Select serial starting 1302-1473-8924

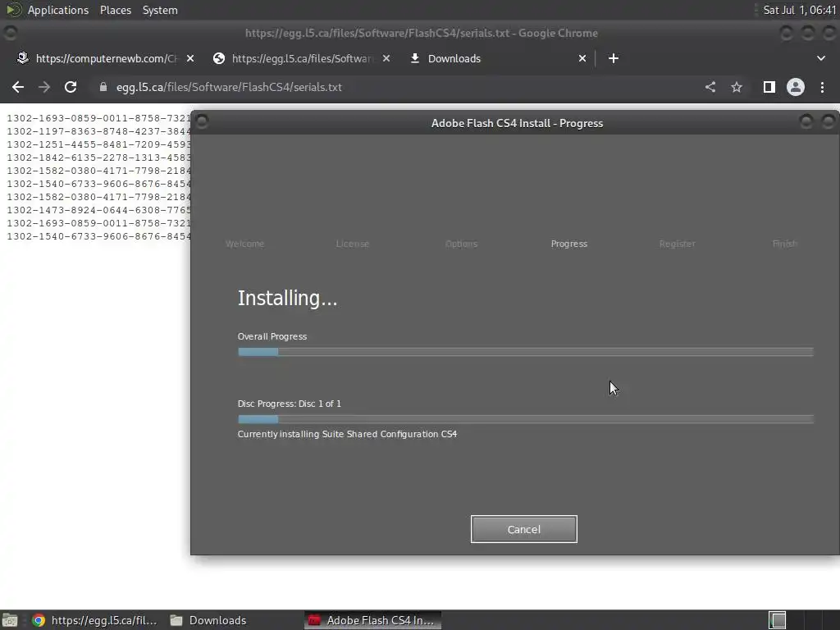pyautogui.click(x=98, y=210)
